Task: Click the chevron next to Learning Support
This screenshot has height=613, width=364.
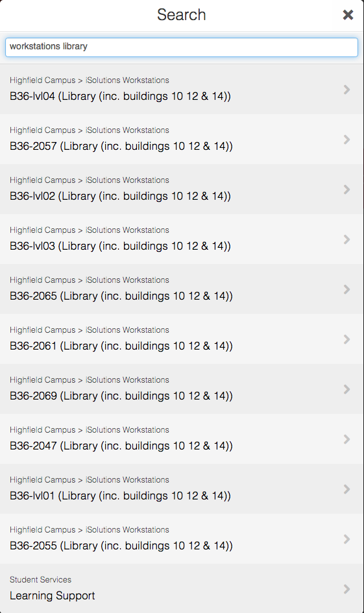Action: pyautogui.click(x=346, y=589)
